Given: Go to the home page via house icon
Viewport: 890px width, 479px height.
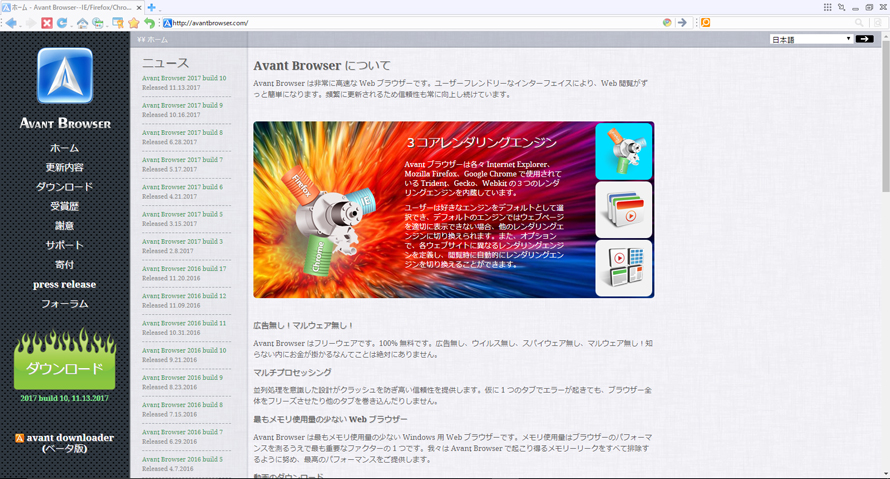Looking at the screenshot, I should pos(82,23).
